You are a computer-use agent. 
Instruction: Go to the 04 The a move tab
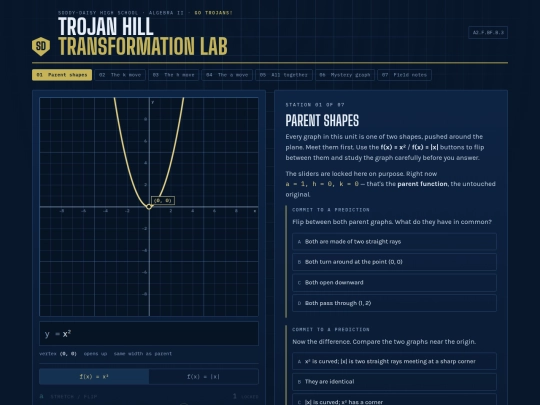(227, 75)
